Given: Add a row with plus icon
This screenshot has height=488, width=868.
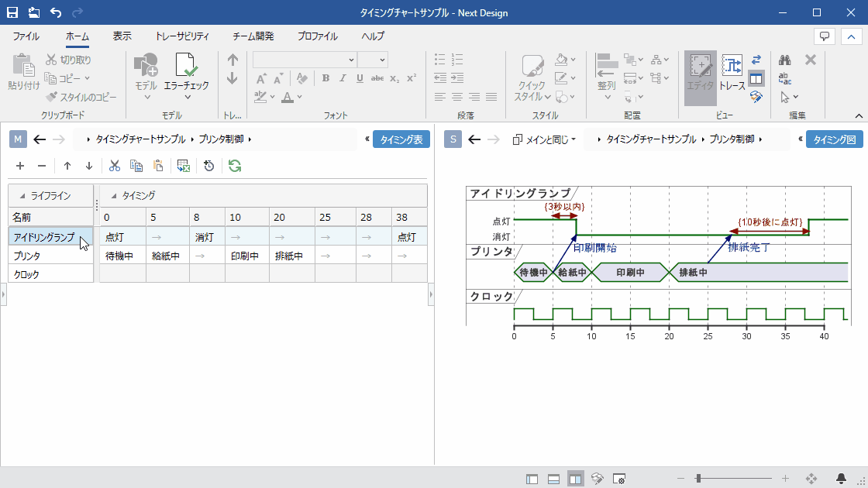Looking at the screenshot, I should (20, 166).
